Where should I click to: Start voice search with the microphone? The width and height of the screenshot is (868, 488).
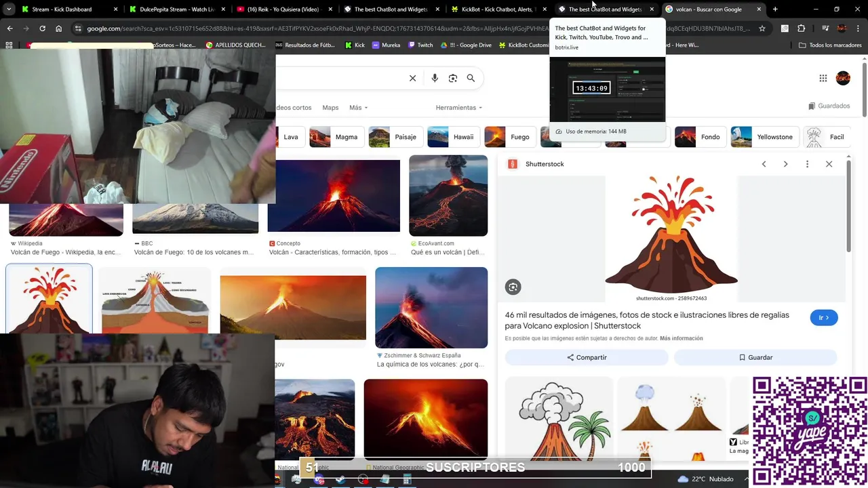click(x=435, y=78)
